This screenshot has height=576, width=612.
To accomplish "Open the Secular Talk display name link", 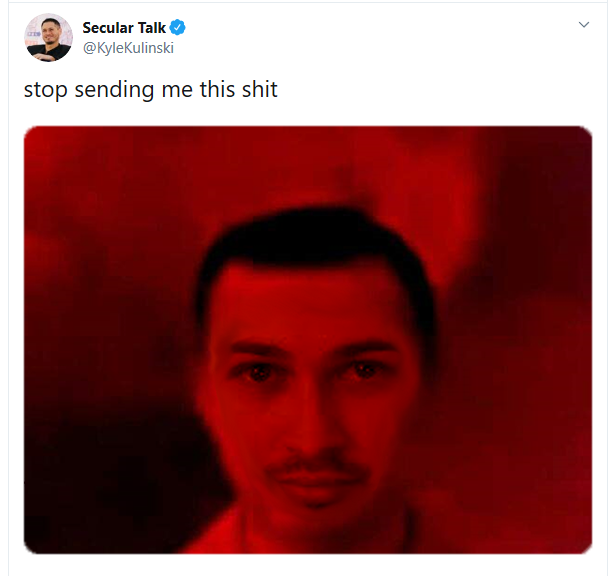I will (x=124, y=28).
